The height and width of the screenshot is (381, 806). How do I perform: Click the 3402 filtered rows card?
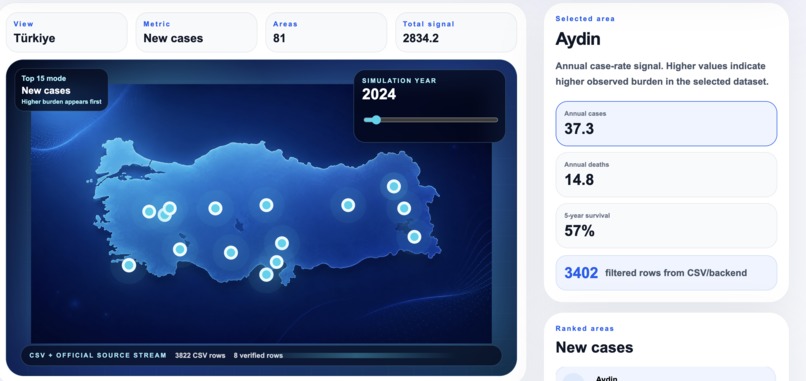click(x=666, y=273)
